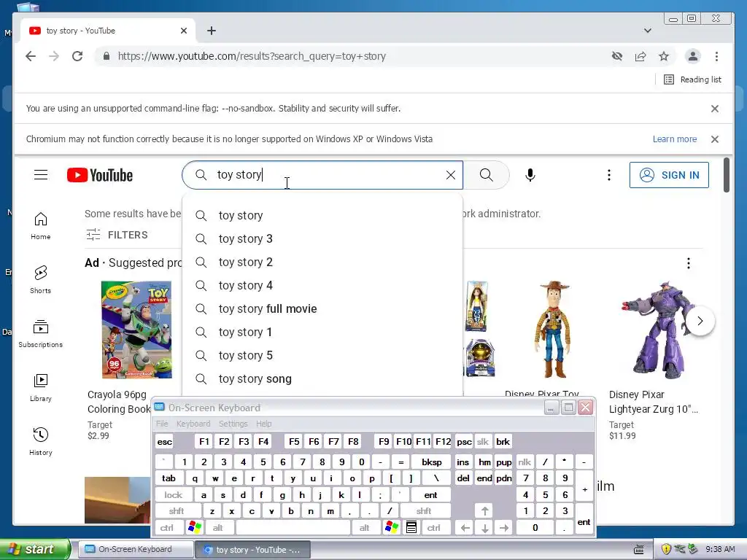Open Subscriptions in the sidebar
The image size is (747, 560).
click(41, 334)
